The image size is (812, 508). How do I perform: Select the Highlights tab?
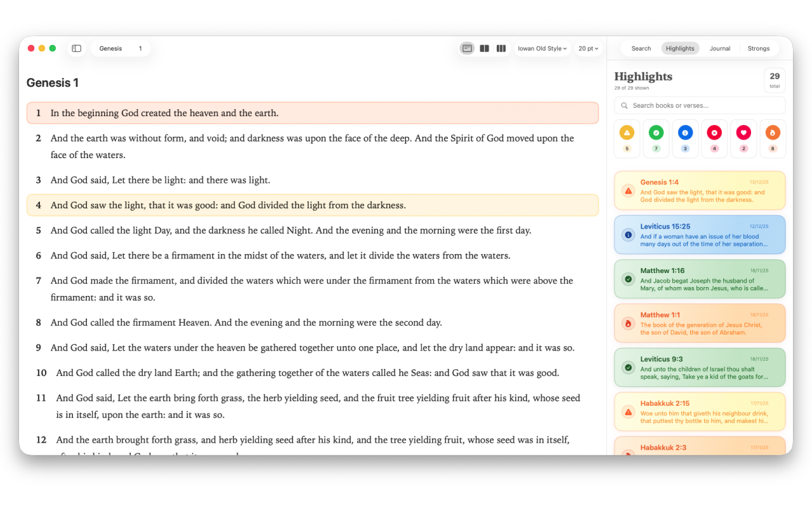click(x=680, y=48)
